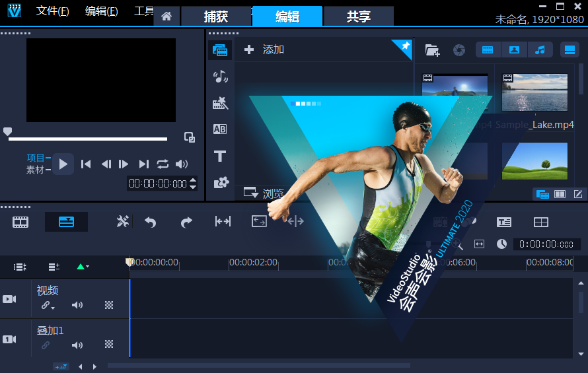Open the subtitle editor icon
588x373 pixels.
504,222
